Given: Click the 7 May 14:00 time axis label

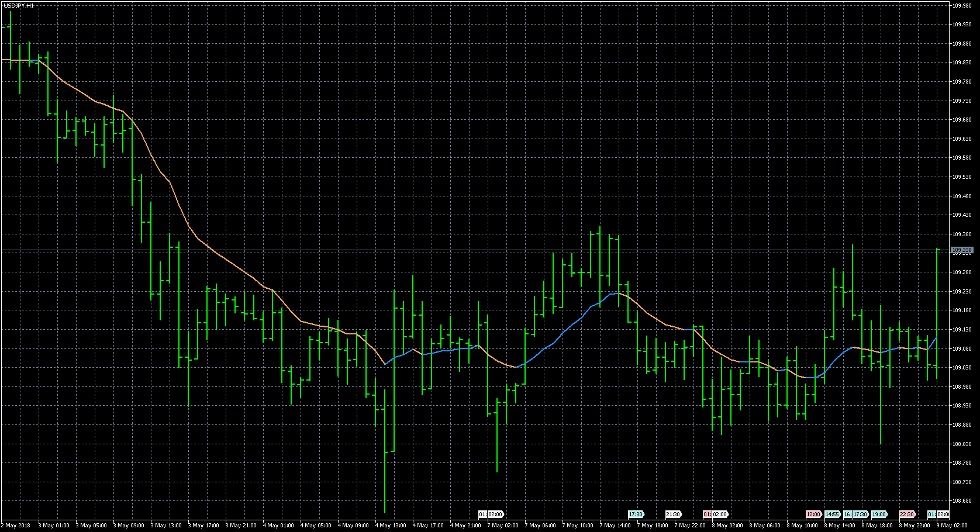Looking at the screenshot, I should 615,526.
